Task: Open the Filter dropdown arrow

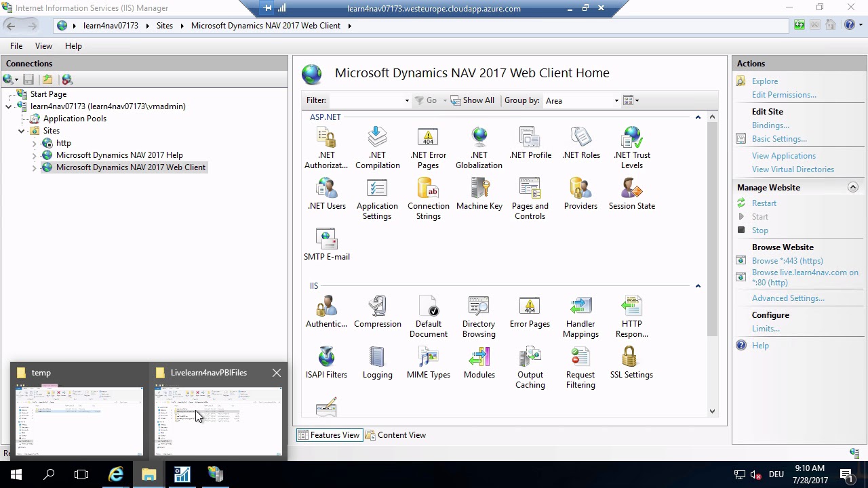Action: pos(407,100)
